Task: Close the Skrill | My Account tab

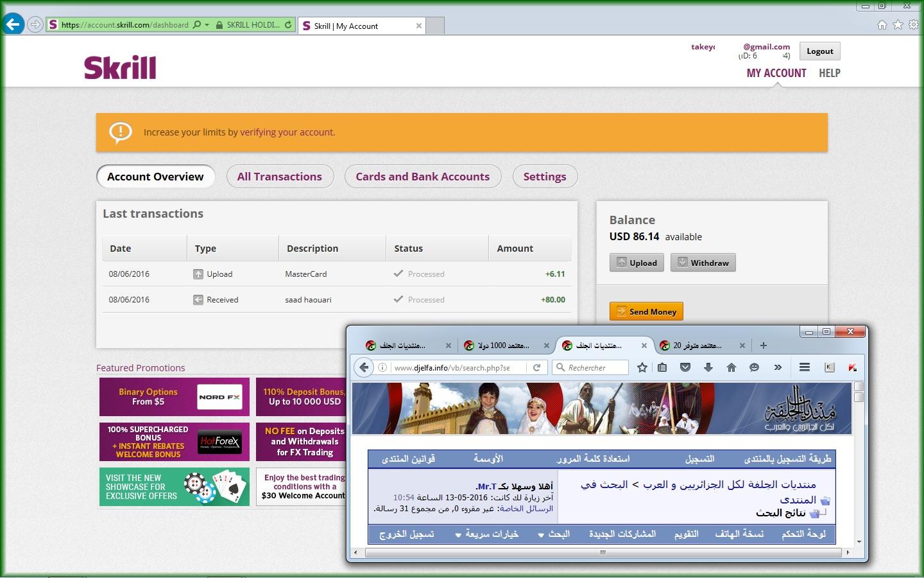Action: [x=419, y=26]
